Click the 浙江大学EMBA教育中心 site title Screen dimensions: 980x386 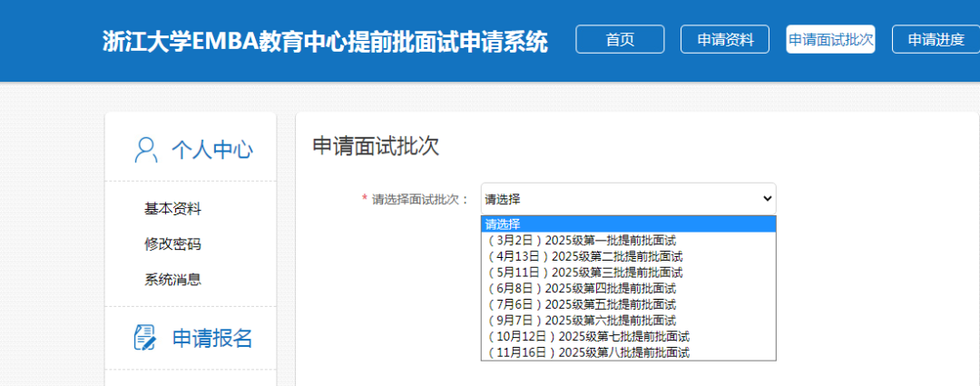pos(325,41)
